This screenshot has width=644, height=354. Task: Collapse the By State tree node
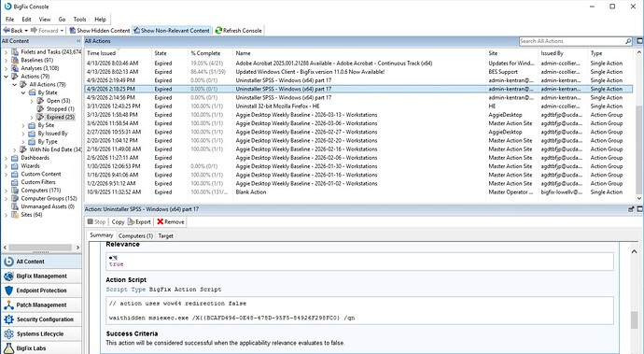pyautogui.click(x=23, y=92)
